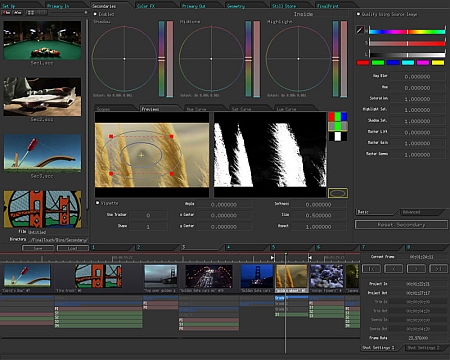This screenshot has height=360, width=450.
Task: Click the Directory path field
Action: coord(58,240)
